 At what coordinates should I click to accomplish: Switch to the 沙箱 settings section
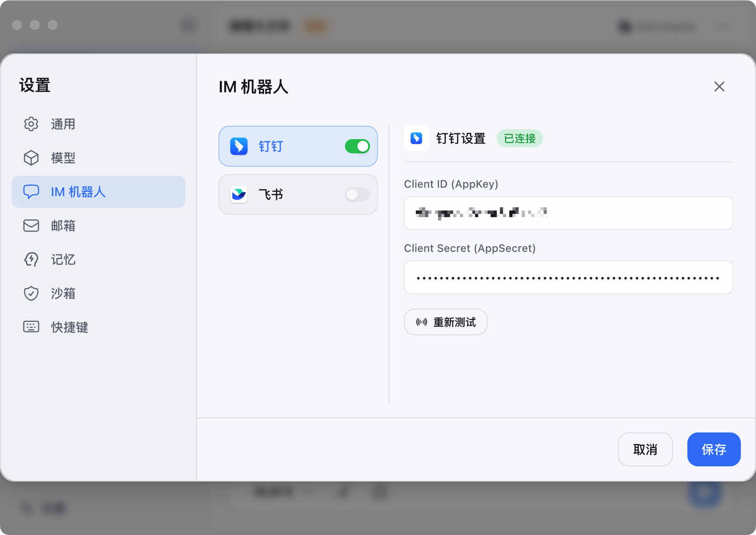pyautogui.click(x=63, y=293)
